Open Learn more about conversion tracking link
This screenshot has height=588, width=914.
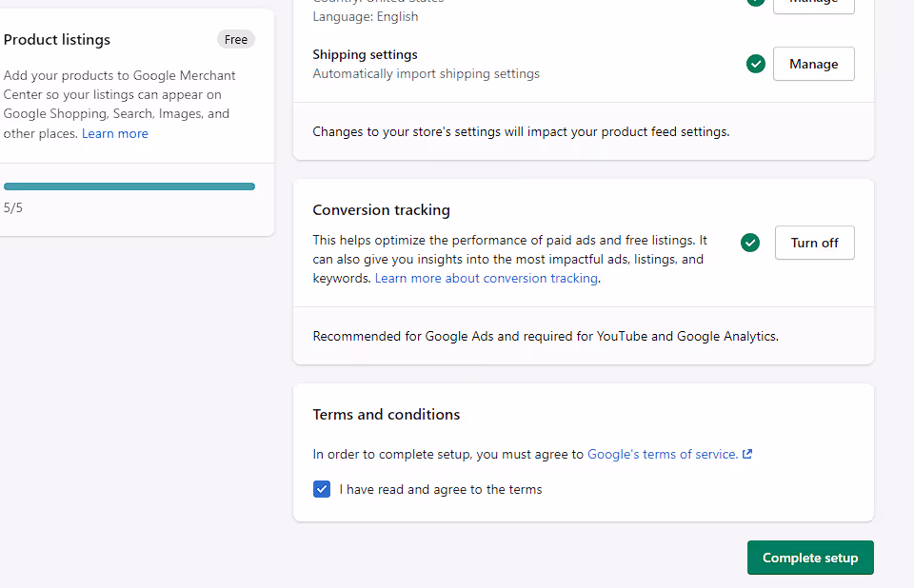coord(487,278)
